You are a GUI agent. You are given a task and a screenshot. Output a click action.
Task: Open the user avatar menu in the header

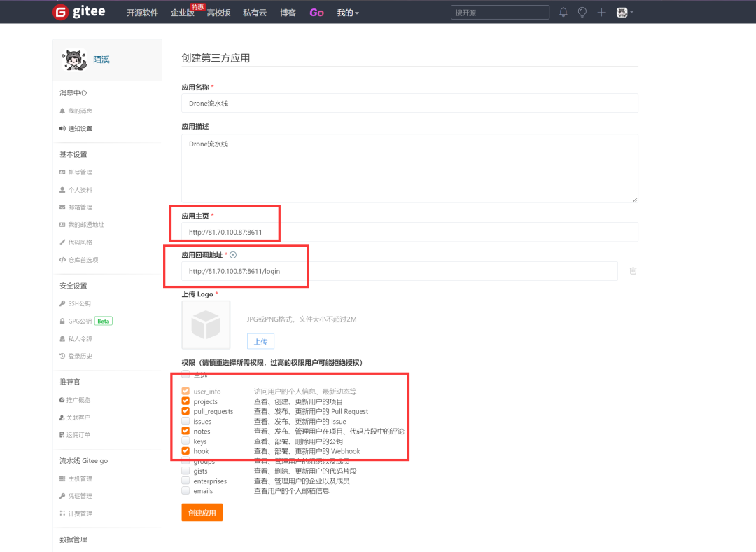(624, 13)
